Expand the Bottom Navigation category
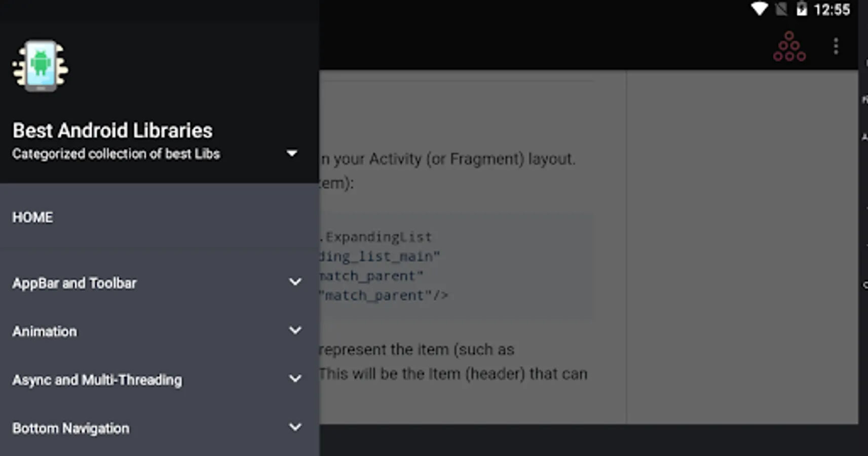 (295, 427)
